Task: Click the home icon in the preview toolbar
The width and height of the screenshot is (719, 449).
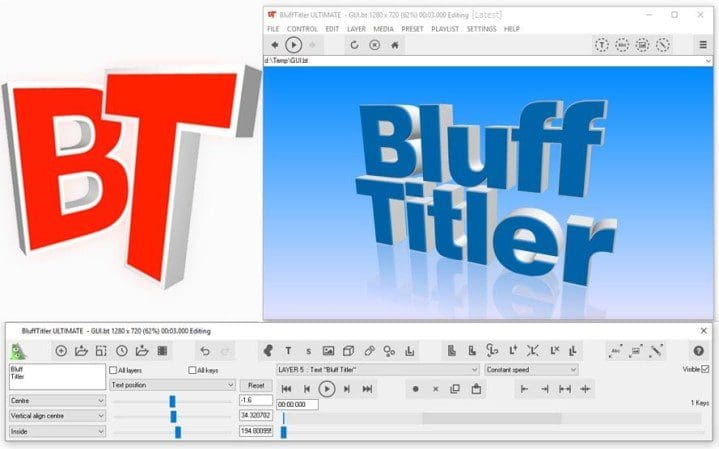Action: click(x=395, y=45)
